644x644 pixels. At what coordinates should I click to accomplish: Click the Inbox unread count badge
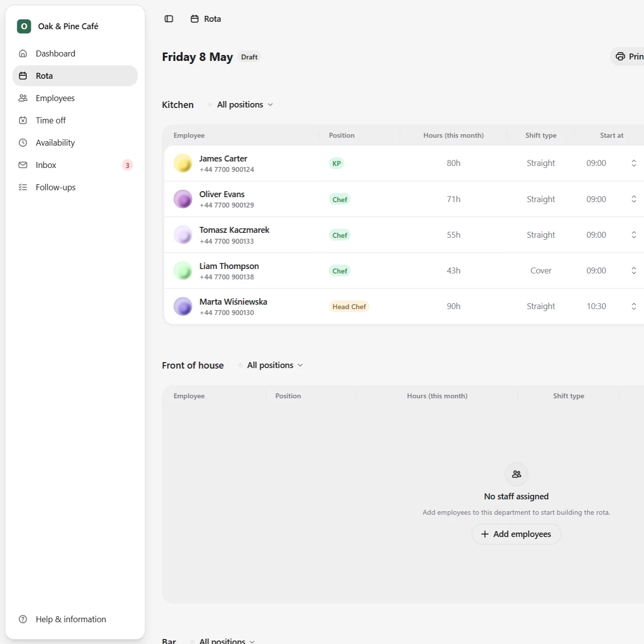pos(127,165)
